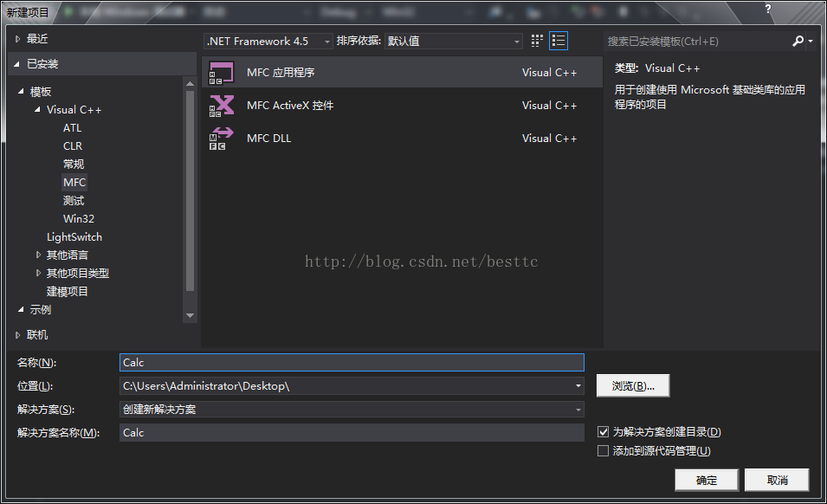The image size is (827, 504).
Task: Click the 浏览(B)... button
Action: coord(633,386)
